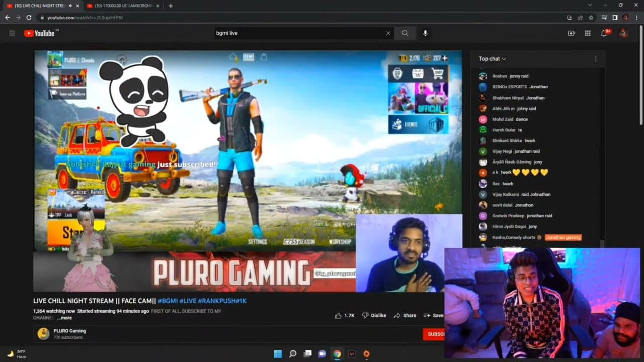This screenshot has height=362, width=644.
Task: Open the #RANKPUSH#1K hashtag link
Action: point(222,301)
